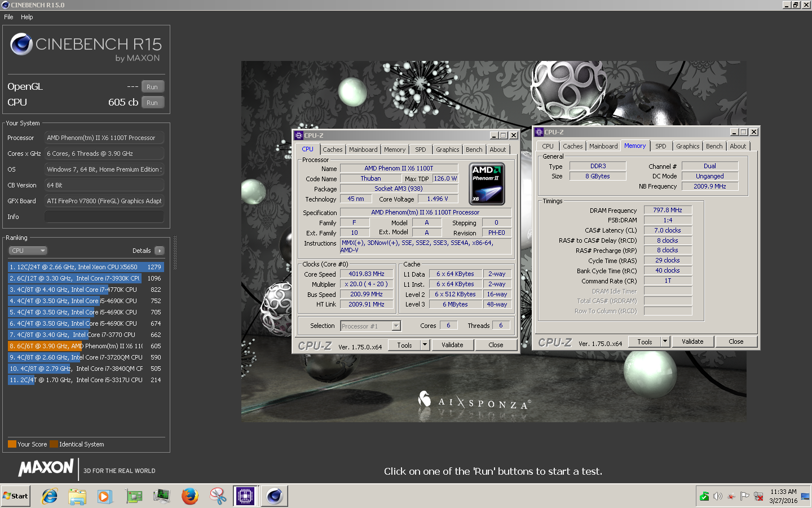Image resolution: width=812 pixels, height=508 pixels.
Task: Click the Safely Remove Hardware tray icon
Action: tap(704, 496)
